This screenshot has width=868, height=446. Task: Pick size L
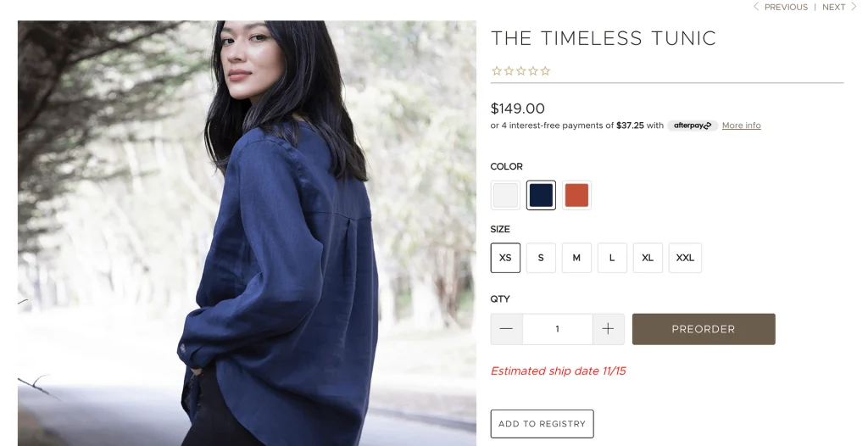(612, 258)
